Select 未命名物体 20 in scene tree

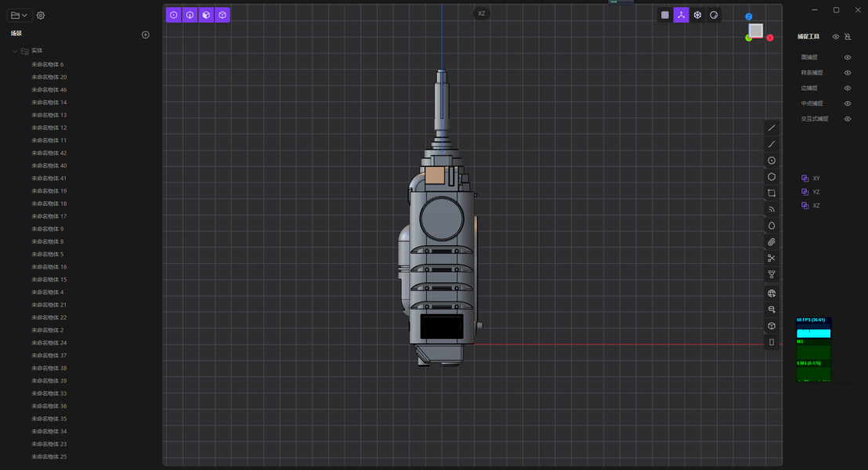coord(49,77)
